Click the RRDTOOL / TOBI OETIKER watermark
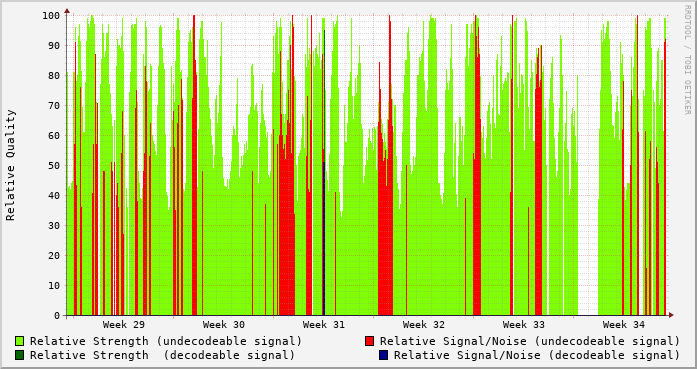Viewport: 697px width, 369px height. [x=687, y=60]
